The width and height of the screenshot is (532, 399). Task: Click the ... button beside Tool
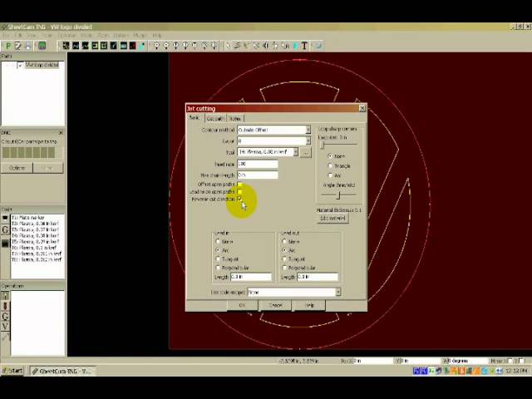click(x=306, y=153)
